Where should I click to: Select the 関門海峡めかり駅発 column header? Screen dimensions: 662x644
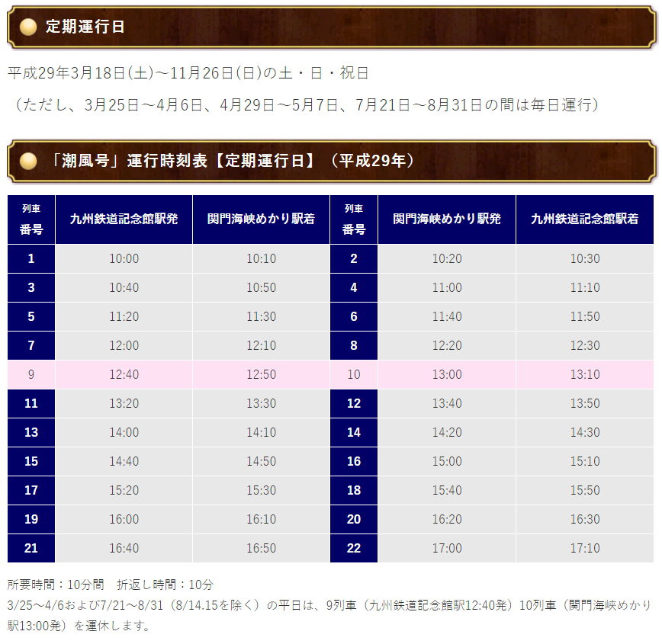447,219
